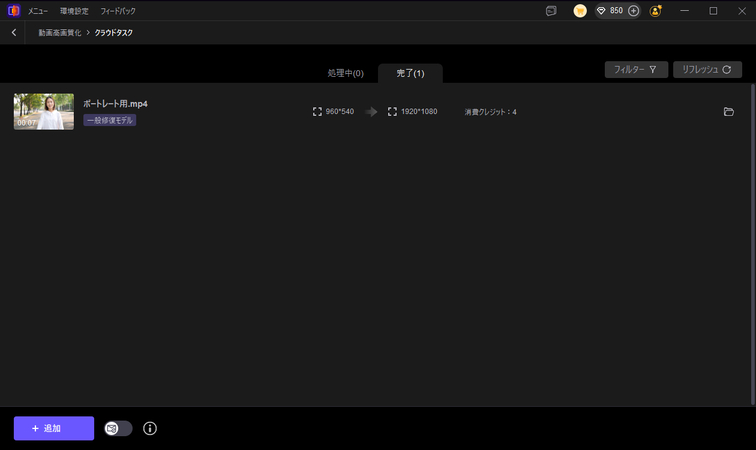756x450 pixels.
Task: Click the 追加 button
Action: [x=54, y=428]
